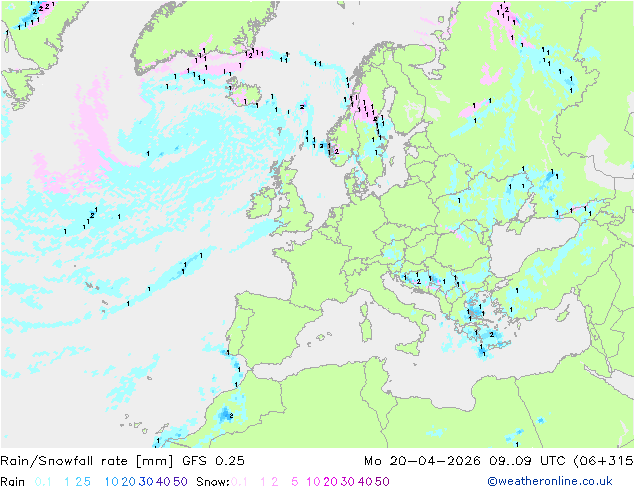Pick the Rain legend value 40
This screenshot has height=490, width=634.
pos(163,482)
